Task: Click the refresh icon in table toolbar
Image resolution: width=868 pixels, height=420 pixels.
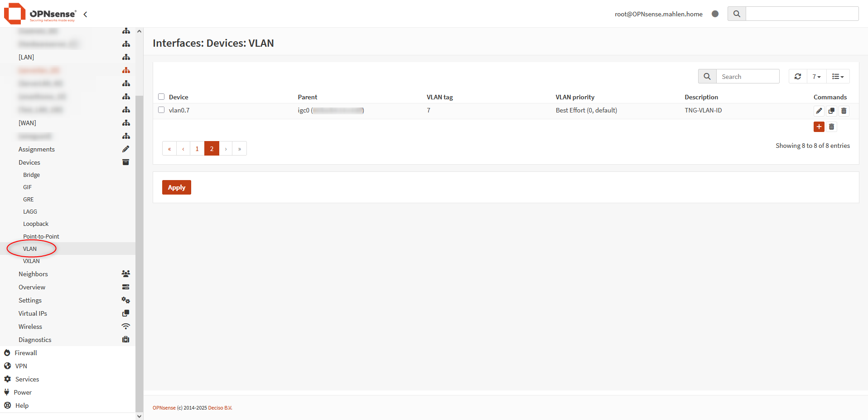Action: point(797,77)
